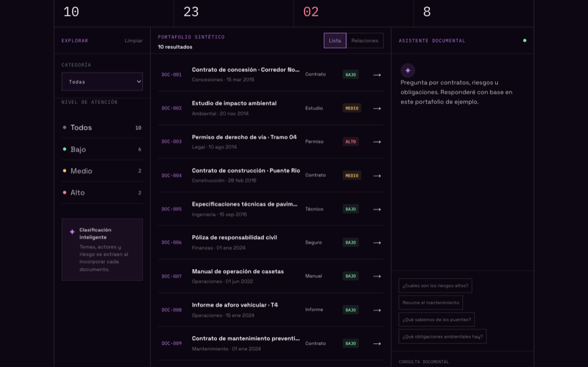588x367 pixels.
Task: Click Limpiar to clear filters
Action: 133,40
